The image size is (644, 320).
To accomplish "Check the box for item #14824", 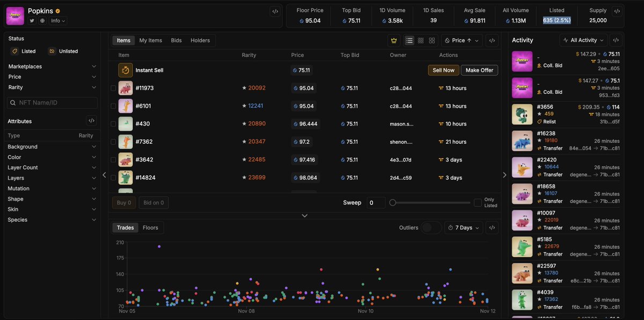I will coord(113,177).
